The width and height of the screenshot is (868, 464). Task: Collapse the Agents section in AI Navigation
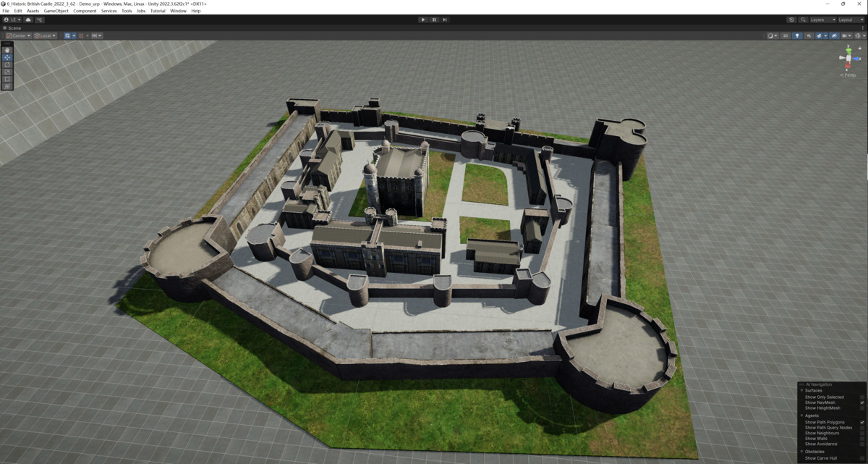click(x=801, y=416)
